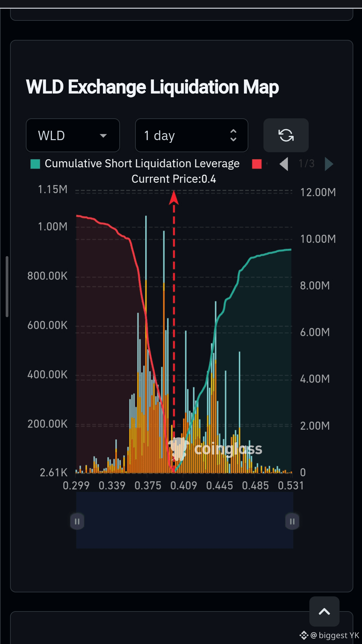Go to next legend page arrow
Viewport: 362px width, 644px height.
coord(329,164)
